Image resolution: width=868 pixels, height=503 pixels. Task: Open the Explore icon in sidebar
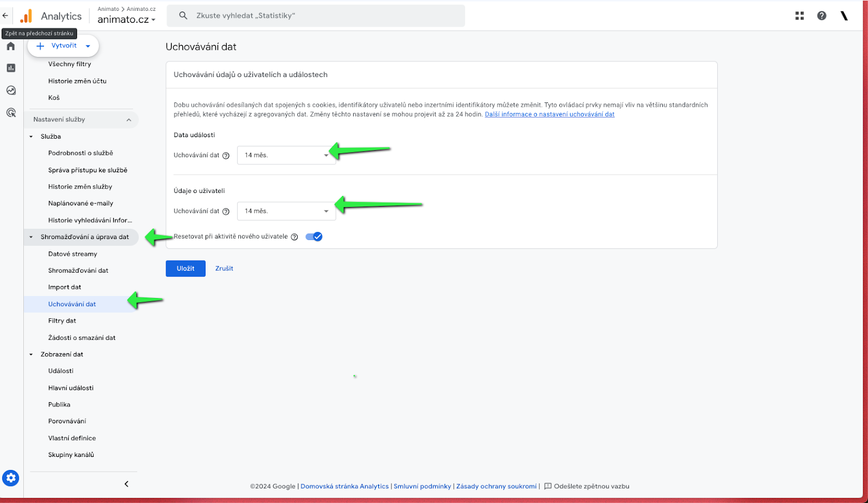[11, 91]
